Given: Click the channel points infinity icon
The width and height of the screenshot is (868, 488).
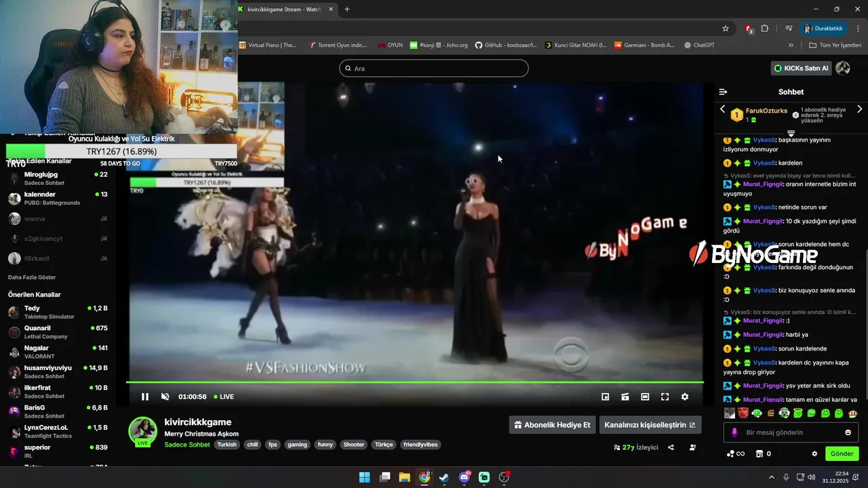Looking at the screenshot, I should click(x=736, y=454).
